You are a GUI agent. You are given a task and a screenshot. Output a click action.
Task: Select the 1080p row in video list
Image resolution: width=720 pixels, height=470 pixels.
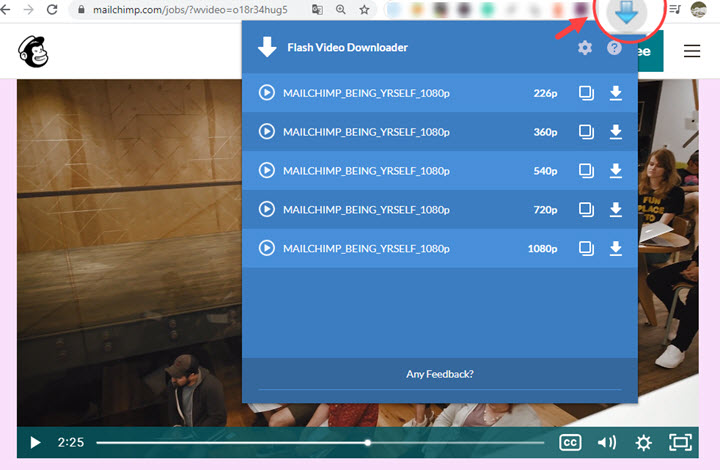tap(439, 248)
